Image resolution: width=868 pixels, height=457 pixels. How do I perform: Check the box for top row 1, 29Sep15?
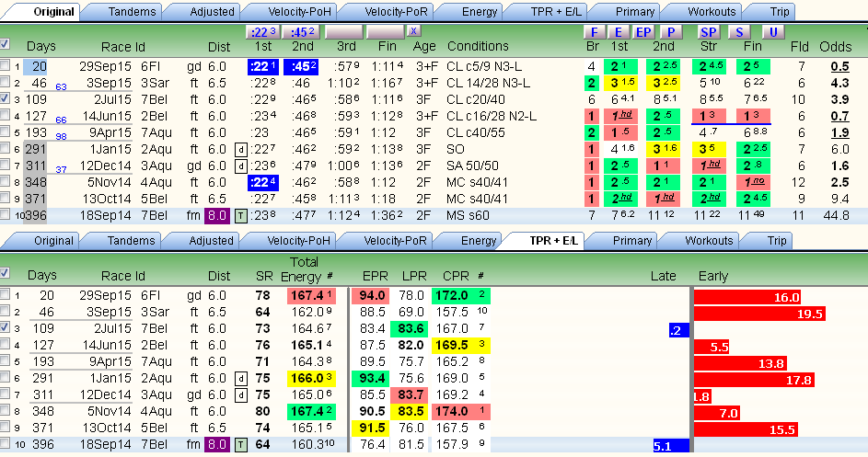5,65
